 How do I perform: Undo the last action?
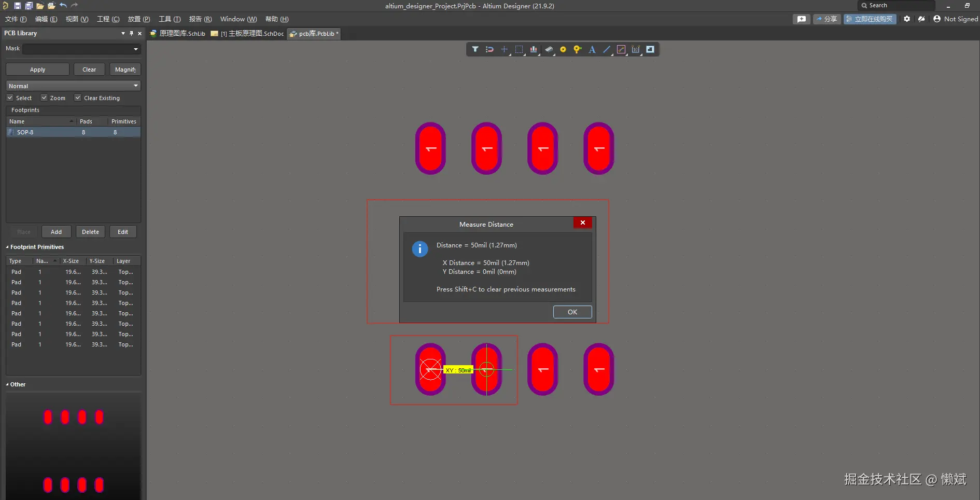click(x=63, y=6)
